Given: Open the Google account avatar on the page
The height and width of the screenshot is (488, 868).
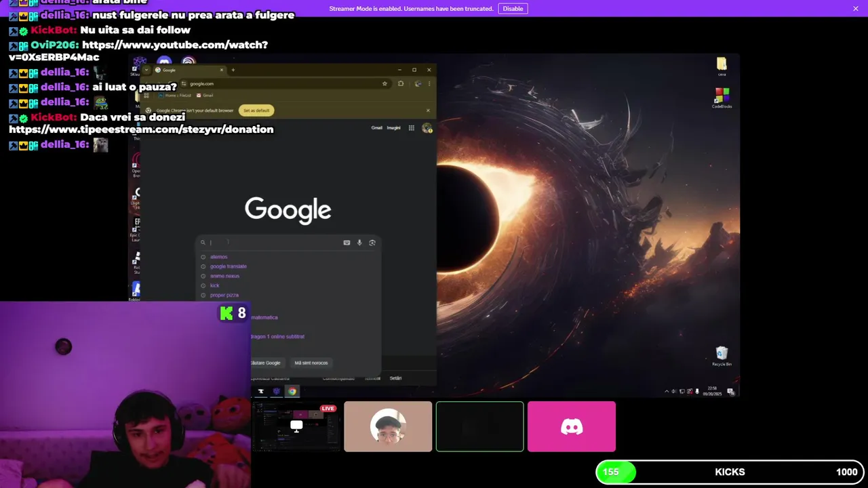Looking at the screenshot, I should coord(427,127).
